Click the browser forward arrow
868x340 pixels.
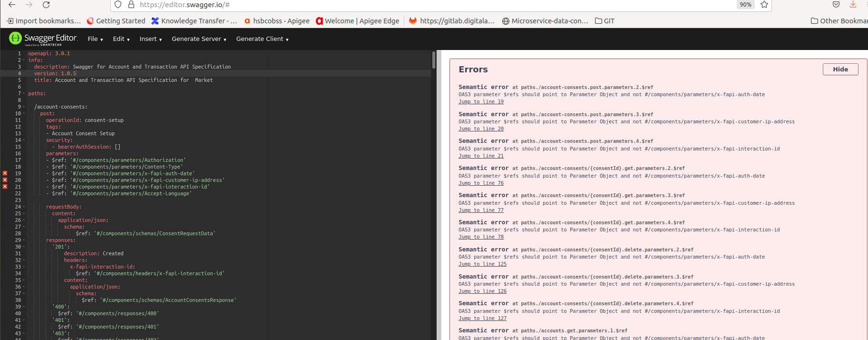[29, 5]
